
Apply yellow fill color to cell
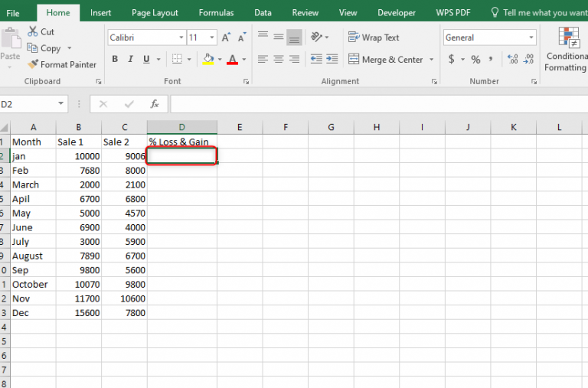point(208,59)
